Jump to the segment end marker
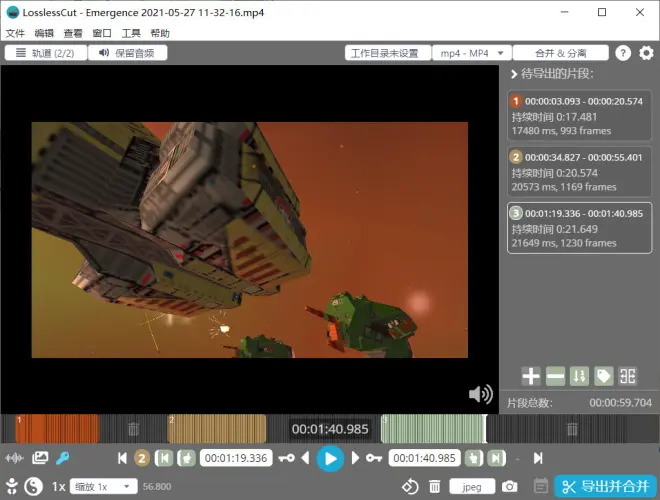 click(496, 458)
